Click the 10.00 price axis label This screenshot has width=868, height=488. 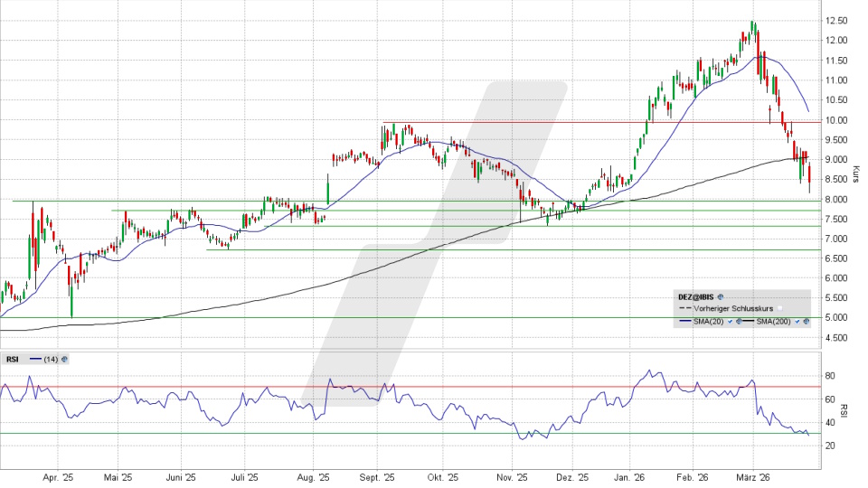click(x=835, y=120)
